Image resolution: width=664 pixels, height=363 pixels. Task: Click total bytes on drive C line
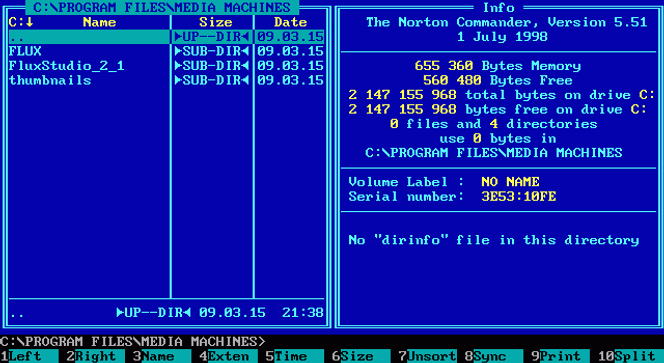pyautogui.click(x=502, y=94)
